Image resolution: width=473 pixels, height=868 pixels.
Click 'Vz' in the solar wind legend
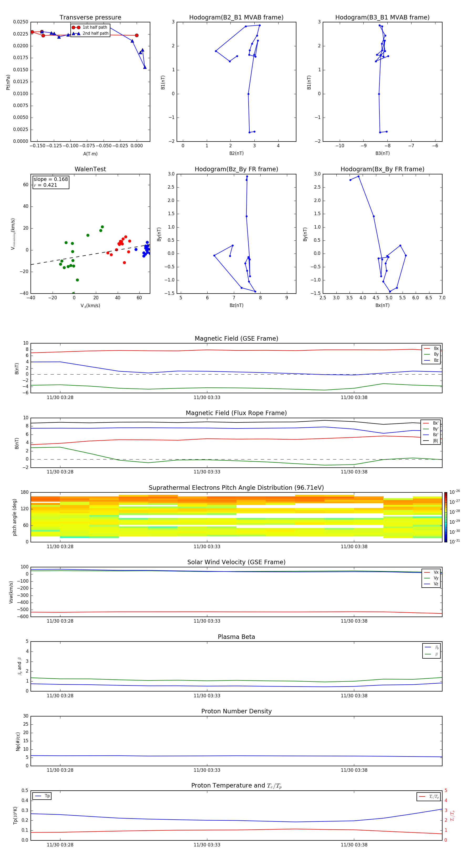coord(436,584)
